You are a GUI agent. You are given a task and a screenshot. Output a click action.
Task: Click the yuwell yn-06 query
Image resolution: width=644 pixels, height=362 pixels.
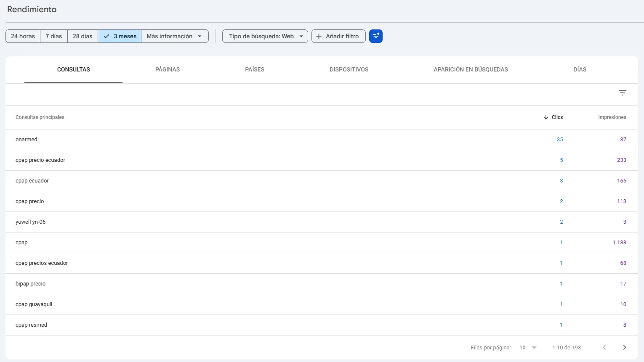tap(30, 222)
